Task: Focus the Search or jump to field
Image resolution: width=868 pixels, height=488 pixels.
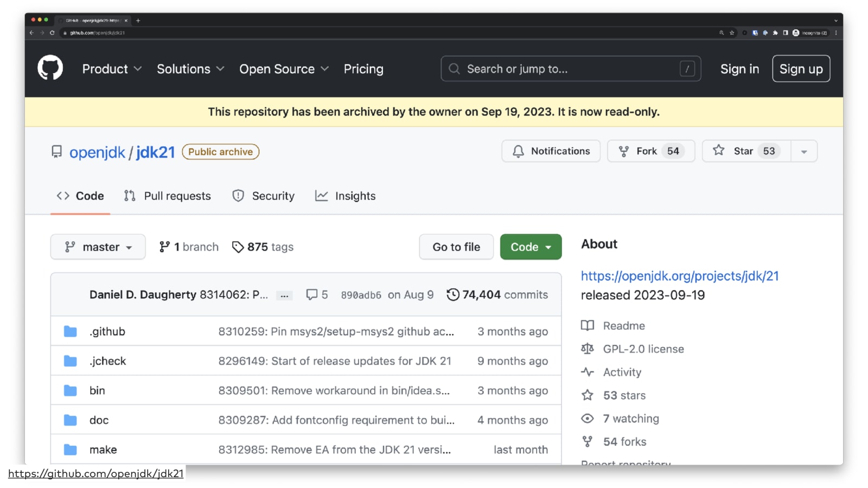Action: click(571, 69)
